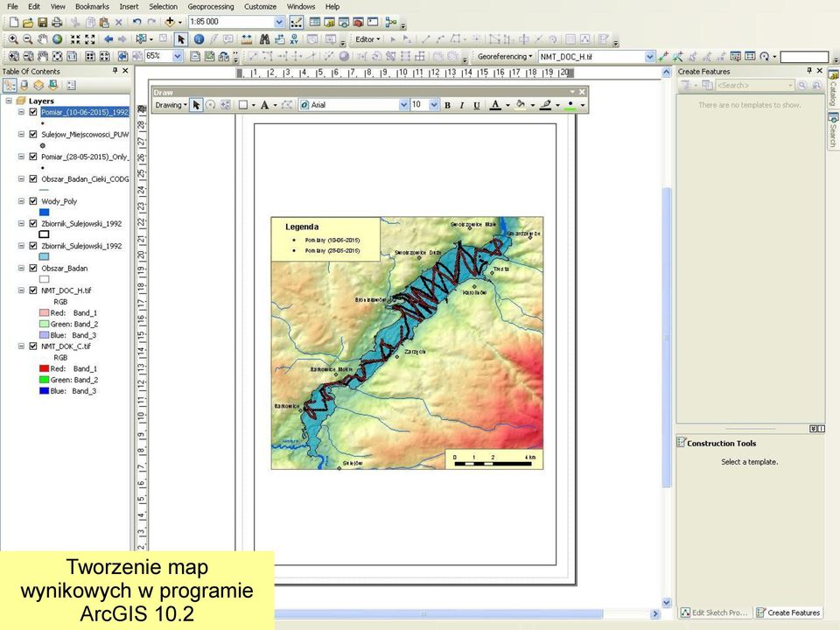Toggle visibility of Pomiar_(10-06-2015) layer
840x630 pixels.
point(33,112)
